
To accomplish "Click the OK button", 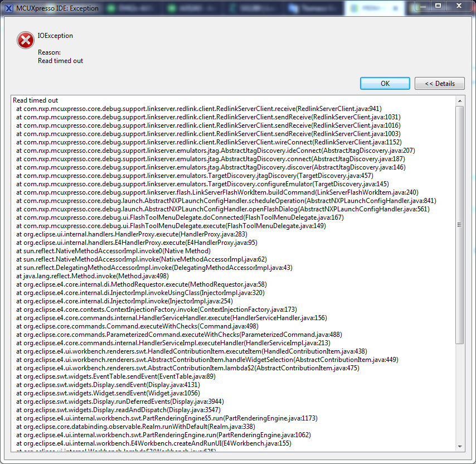I will pos(385,84).
